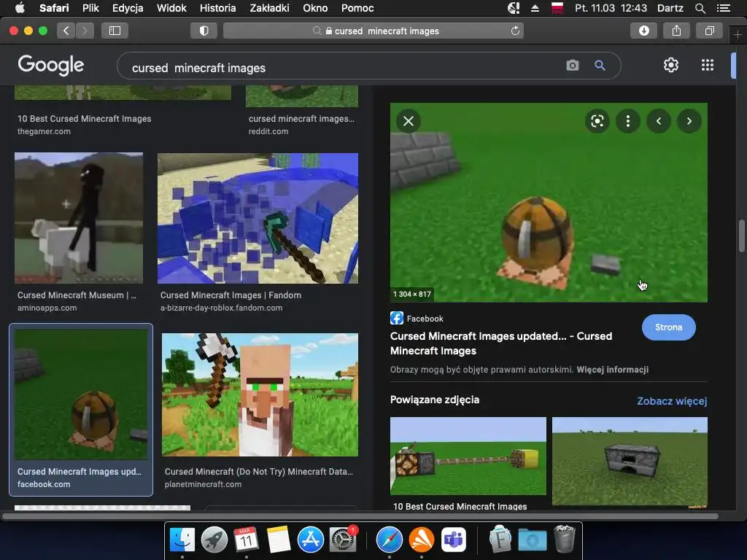The width and height of the screenshot is (747, 560).
Task: Click the Strona button
Action: pyautogui.click(x=668, y=327)
